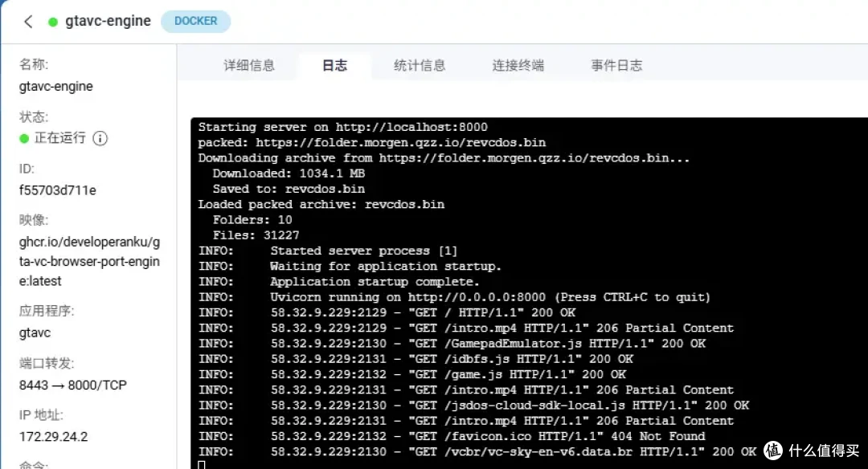Click the gtavc-engine name in sidebar
This screenshot has height=469, width=868.
point(56,86)
